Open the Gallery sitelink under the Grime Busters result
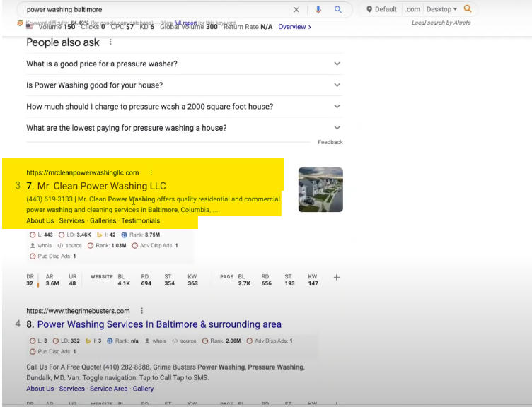Image resolution: width=532 pixels, height=407 pixels. pyautogui.click(x=143, y=389)
